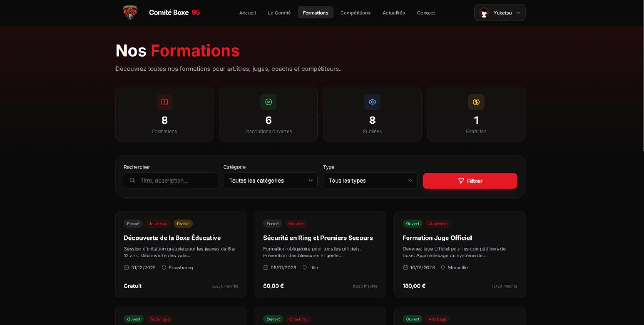Open the Toutes les catégories dropdown
Image resolution: width=644 pixels, height=325 pixels.
pos(271,181)
